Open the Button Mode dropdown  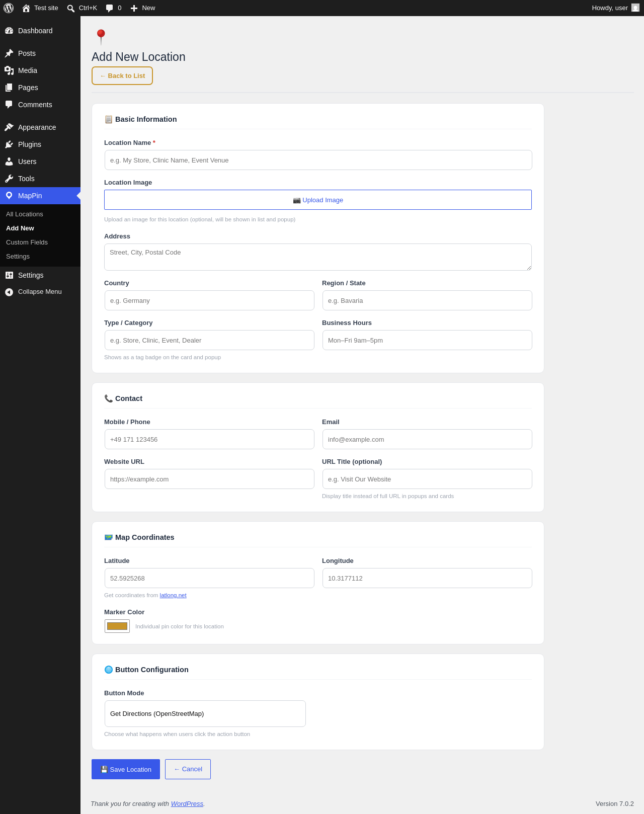205,713
